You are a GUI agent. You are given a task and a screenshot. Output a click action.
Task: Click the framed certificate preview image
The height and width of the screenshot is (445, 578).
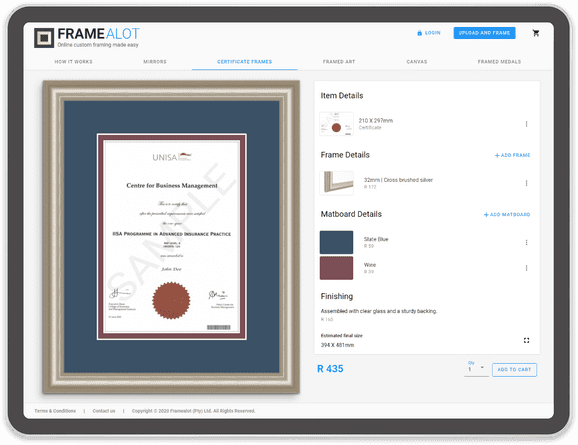tap(171, 237)
